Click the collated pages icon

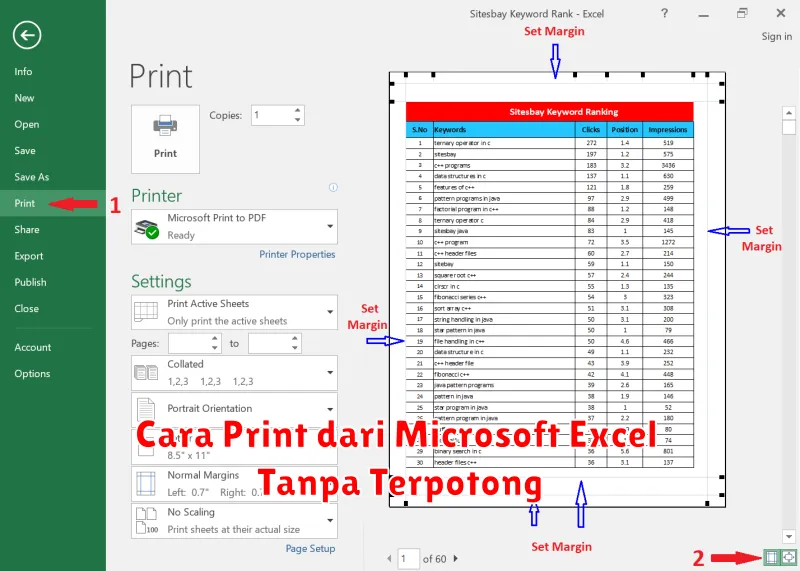pyautogui.click(x=146, y=373)
